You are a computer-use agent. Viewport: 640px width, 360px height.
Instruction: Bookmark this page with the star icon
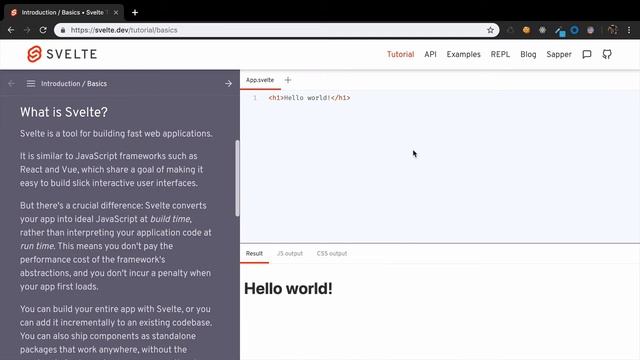(490, 30)
